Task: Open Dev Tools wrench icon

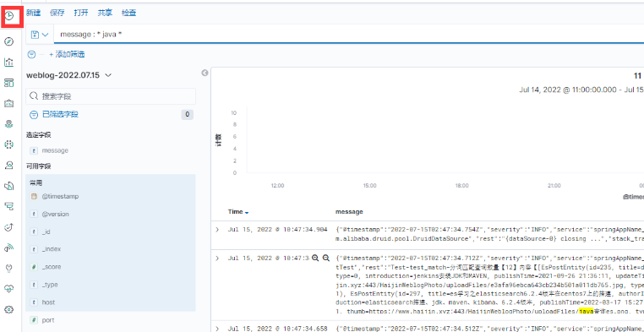Action: pyautogui.click(x=9, y=269)
